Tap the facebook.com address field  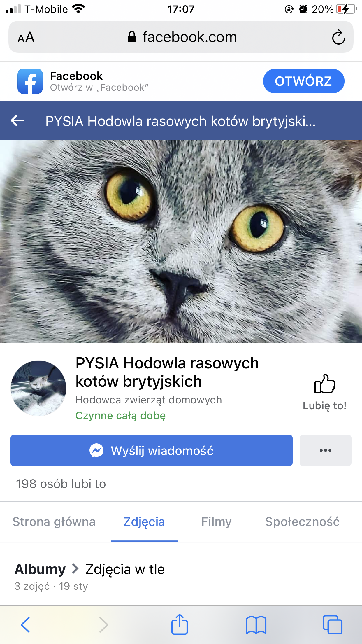181,37
